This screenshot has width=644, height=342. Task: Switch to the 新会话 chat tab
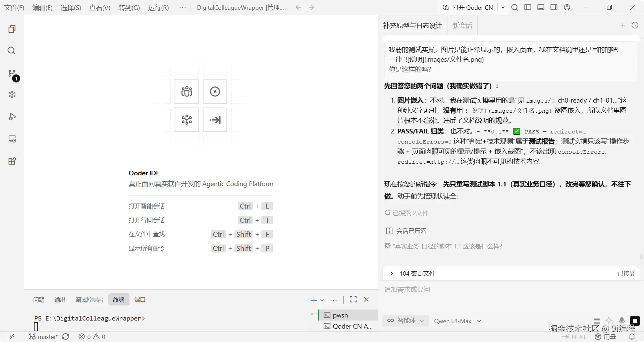click(x=462, y=25)
